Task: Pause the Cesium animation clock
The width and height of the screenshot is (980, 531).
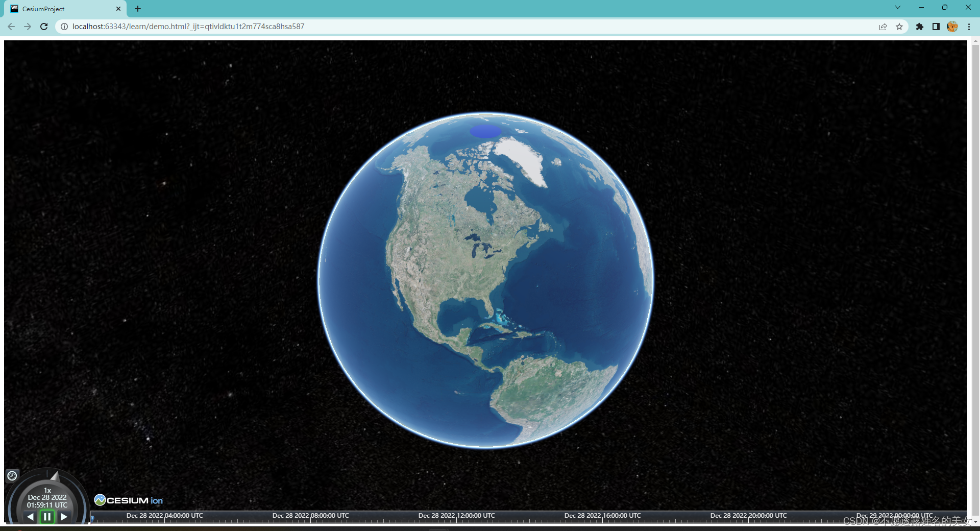Action: click(x=47, y=517)
